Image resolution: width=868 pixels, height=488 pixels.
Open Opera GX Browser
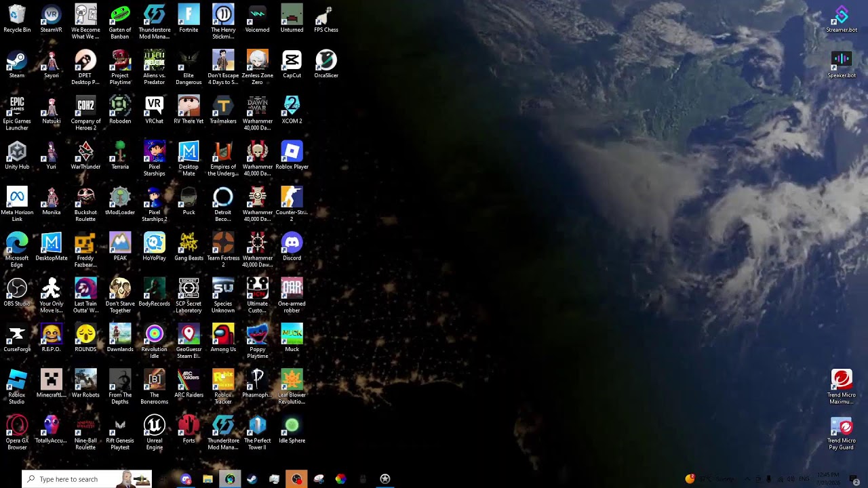[17, 432]
